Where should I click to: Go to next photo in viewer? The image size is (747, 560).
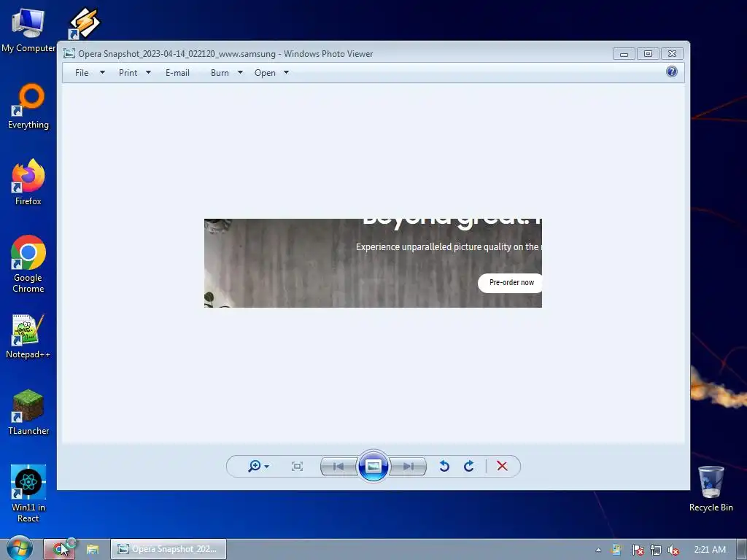click(x=408, y=466)
